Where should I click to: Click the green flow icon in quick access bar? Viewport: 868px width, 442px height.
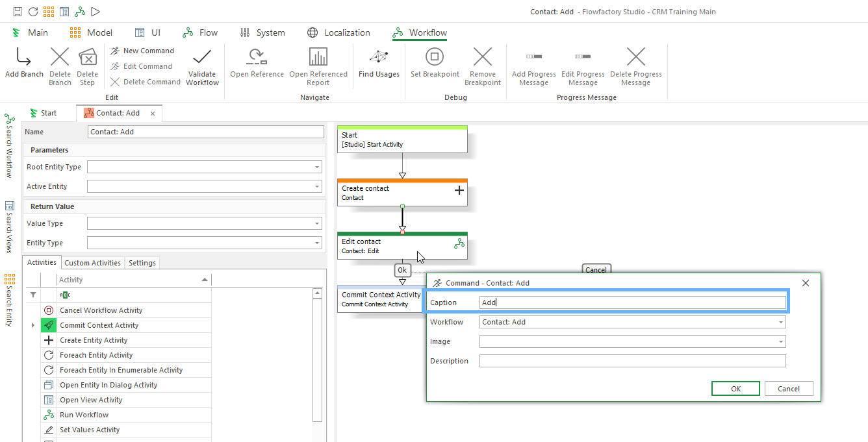point(80,12)
